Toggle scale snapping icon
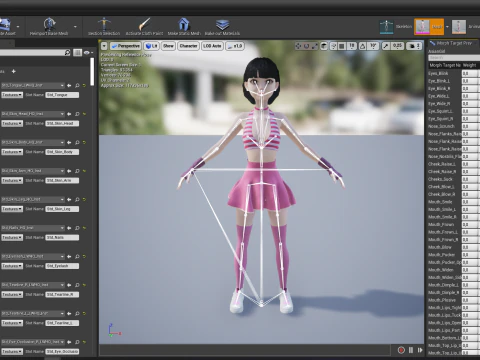Screen dimensions: 480x360 [386, 46]
